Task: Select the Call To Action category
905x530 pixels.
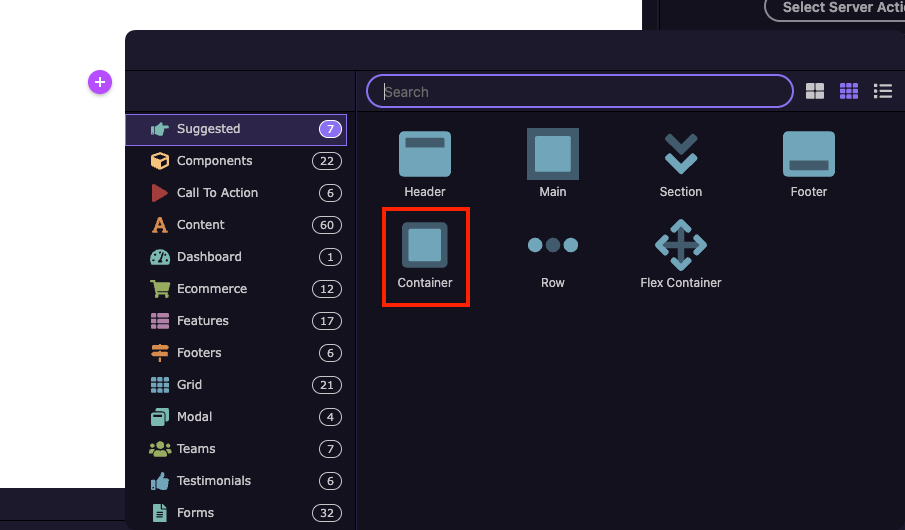Action: (235, 193)
